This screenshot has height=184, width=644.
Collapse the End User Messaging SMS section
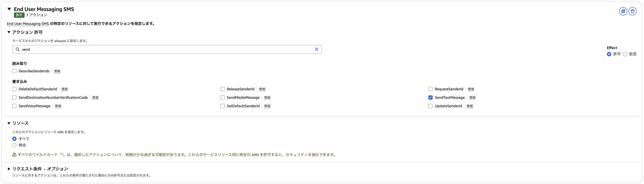(x=9, y=9)
